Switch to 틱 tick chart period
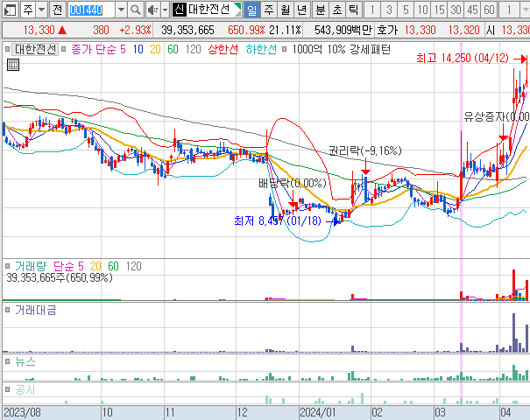 pyautogui.click(x=354, y=10)
